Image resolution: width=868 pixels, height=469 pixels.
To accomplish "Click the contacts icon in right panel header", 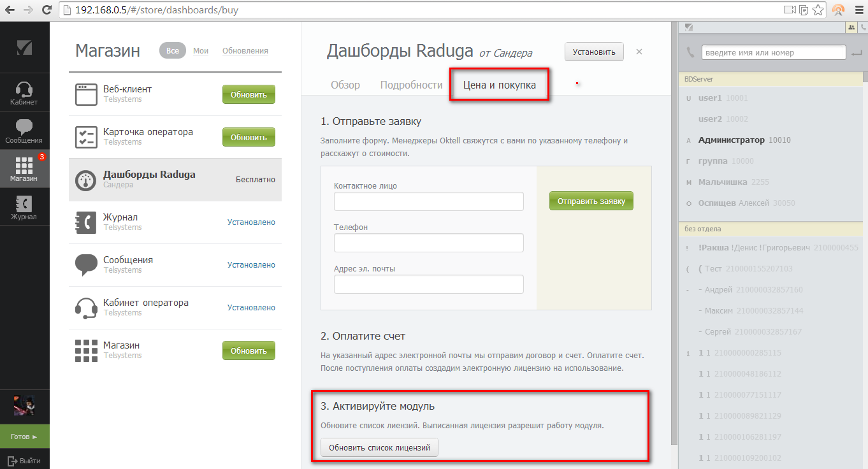I will click(851, 27).
